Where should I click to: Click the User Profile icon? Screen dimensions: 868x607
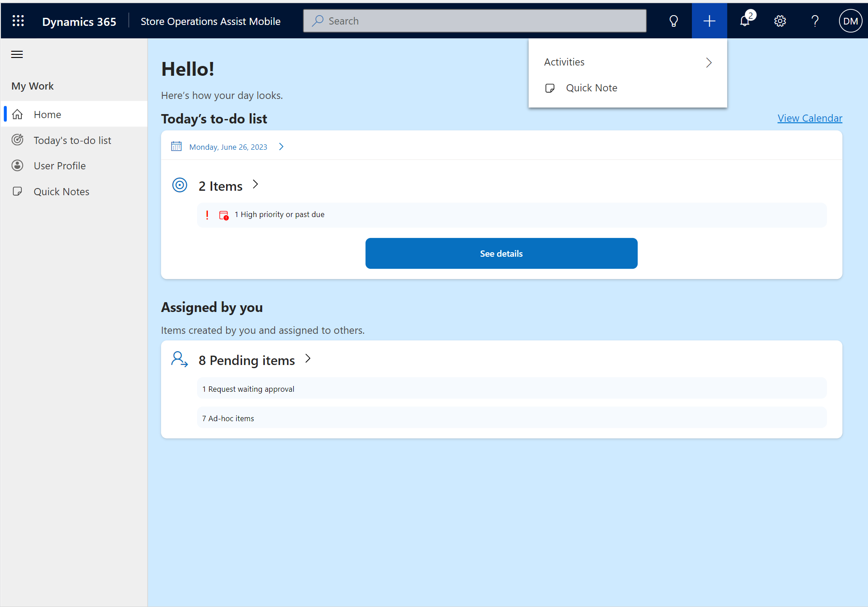tap(18, 165)
